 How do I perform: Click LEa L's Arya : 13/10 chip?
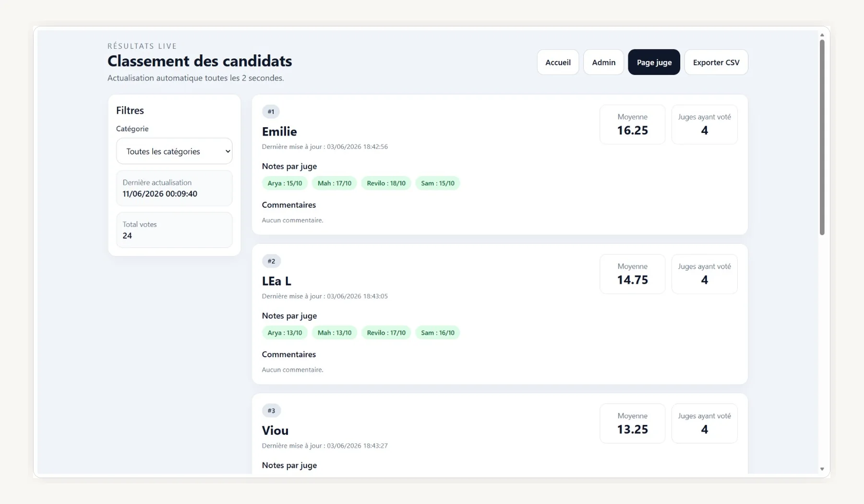pyautogui.click(x=285, y=333)
